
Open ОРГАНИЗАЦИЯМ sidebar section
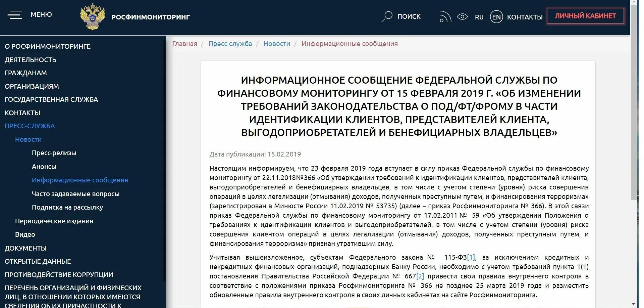tap(32, 86)
